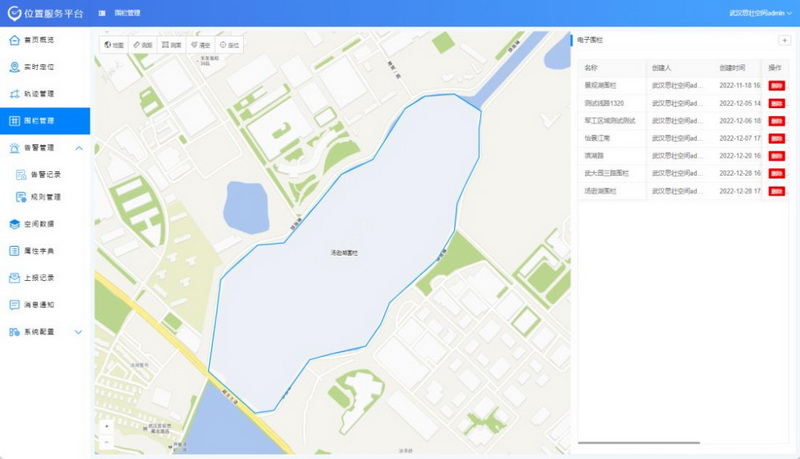This screenshot has height=459, width=800.
Task: Select the area measure (测面) tool
Action: [x=171, y=45]
